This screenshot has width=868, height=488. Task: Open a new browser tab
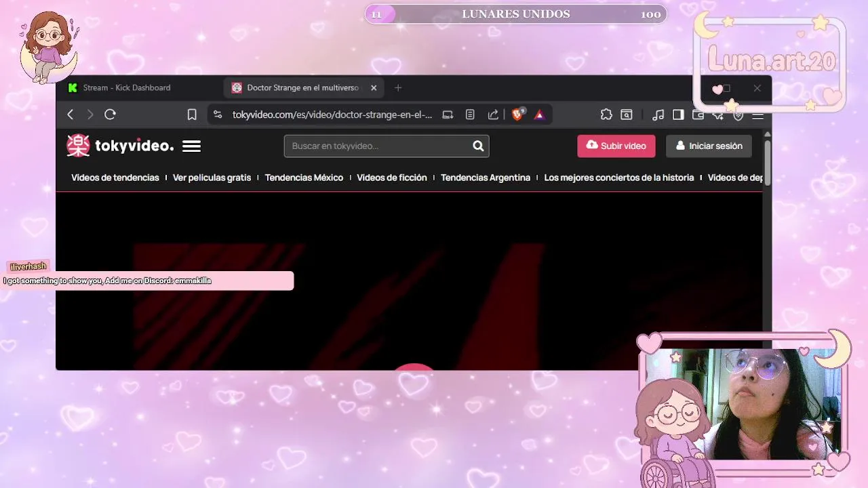tap(398, 87)
